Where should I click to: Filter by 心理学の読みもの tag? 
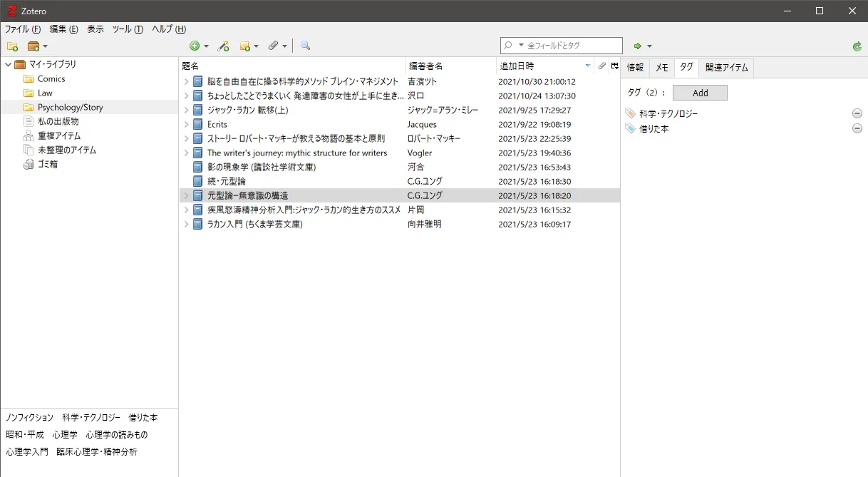117,435
